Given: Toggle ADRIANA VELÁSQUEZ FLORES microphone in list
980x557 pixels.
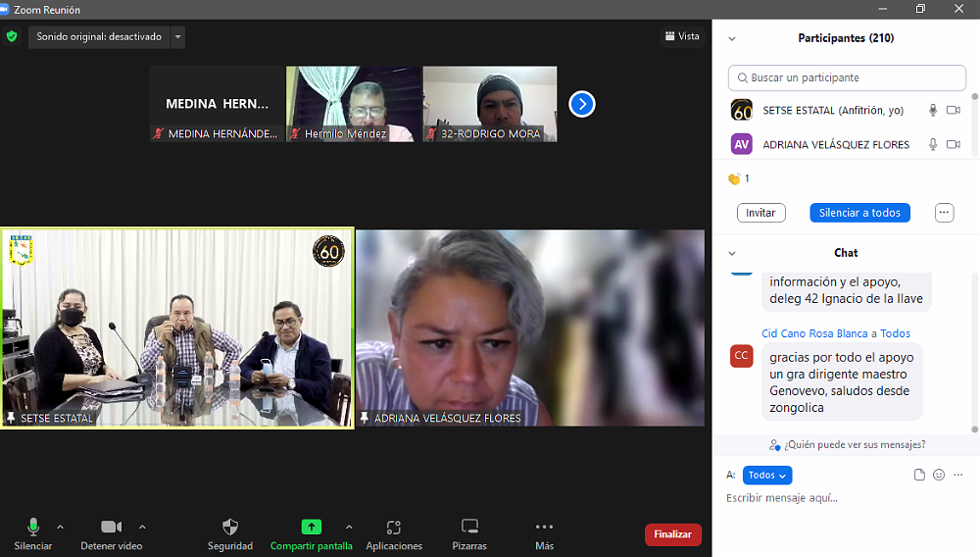Looking at the screenshot, I should [933, 144].
